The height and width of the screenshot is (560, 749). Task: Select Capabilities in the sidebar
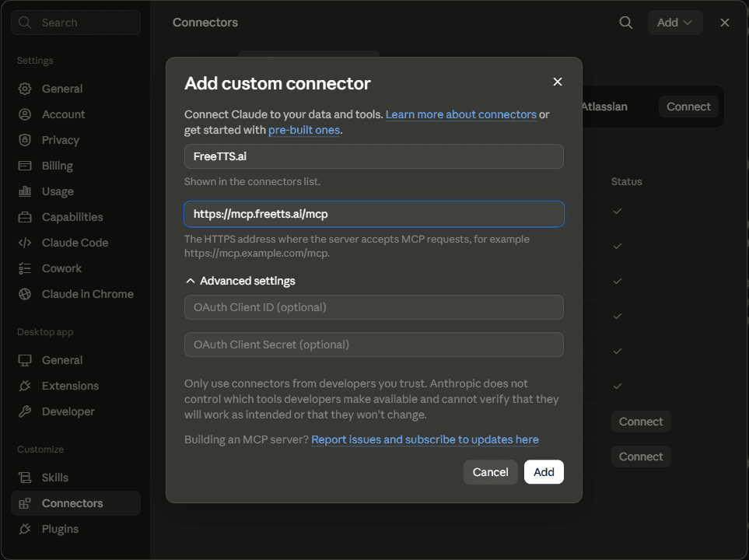(75, 217)
